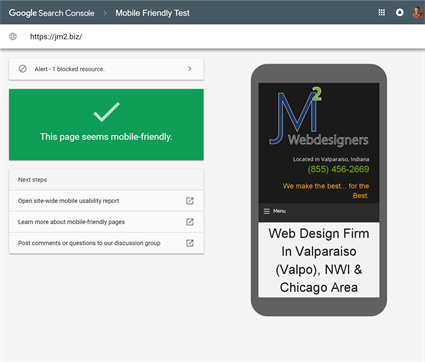425x362 pixels.
Task: Expand the Alert - 1 blocked resource row
Action: coord(106,69)
